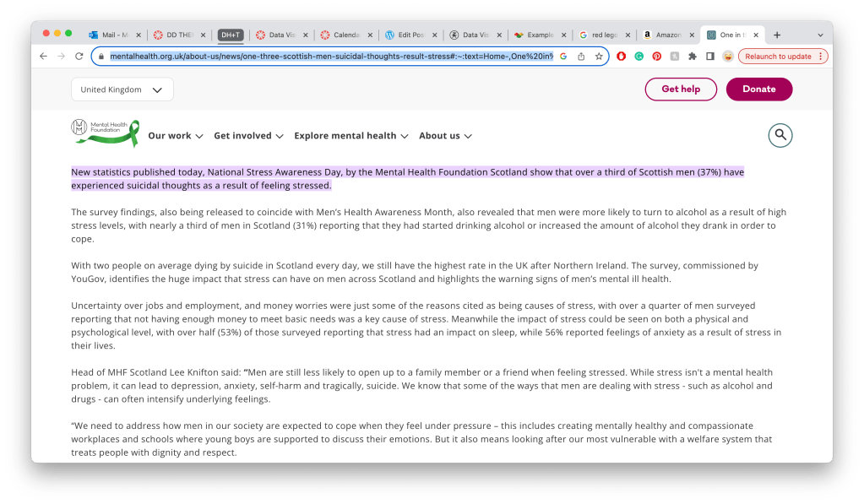Toggle the browser side panel icon
The image size is (864, 504).
(709, 57)
